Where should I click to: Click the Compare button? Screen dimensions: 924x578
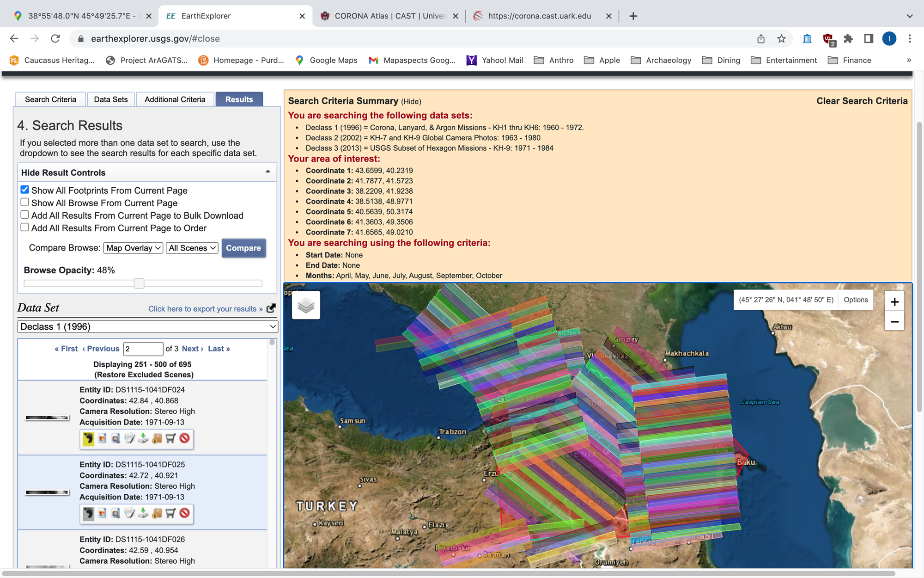click(x=243, y=248)
